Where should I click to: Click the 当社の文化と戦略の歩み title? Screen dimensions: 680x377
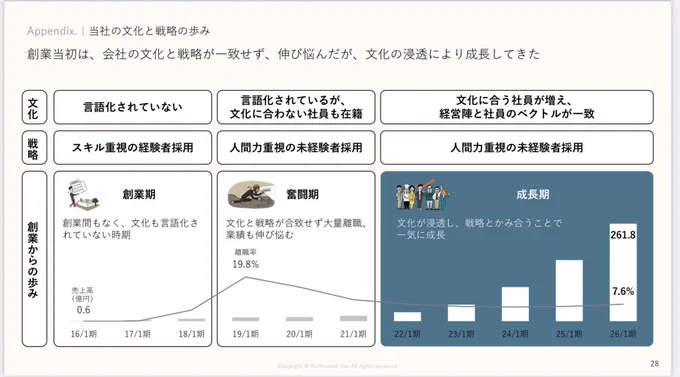[150, 31]
